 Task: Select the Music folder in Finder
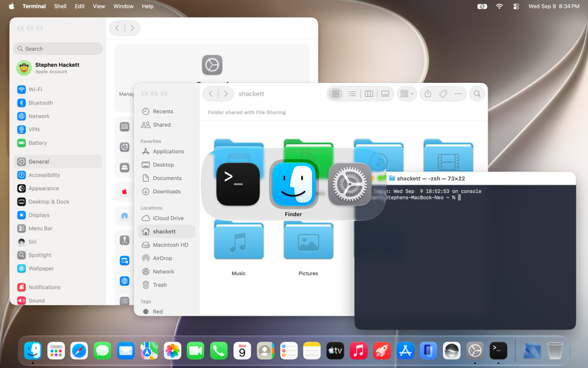coord(238,240)
